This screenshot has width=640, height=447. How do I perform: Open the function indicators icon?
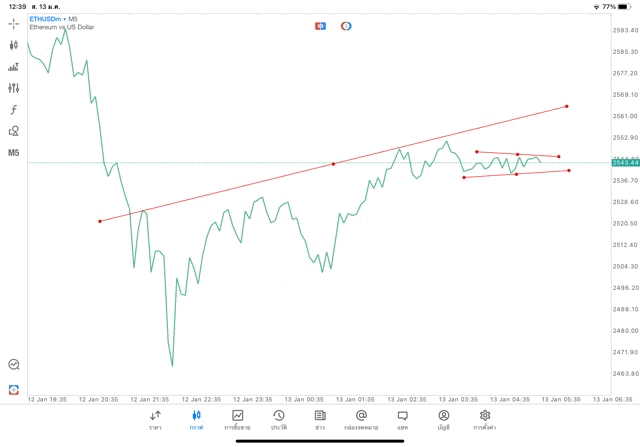pyautogui.click(x=14, y=110)
